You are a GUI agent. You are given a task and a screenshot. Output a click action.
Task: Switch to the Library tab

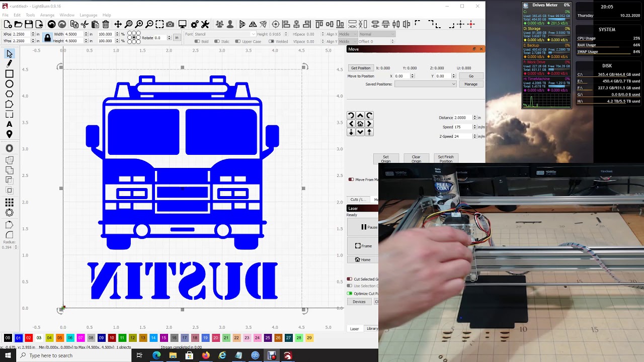click(x=372, y=329)
